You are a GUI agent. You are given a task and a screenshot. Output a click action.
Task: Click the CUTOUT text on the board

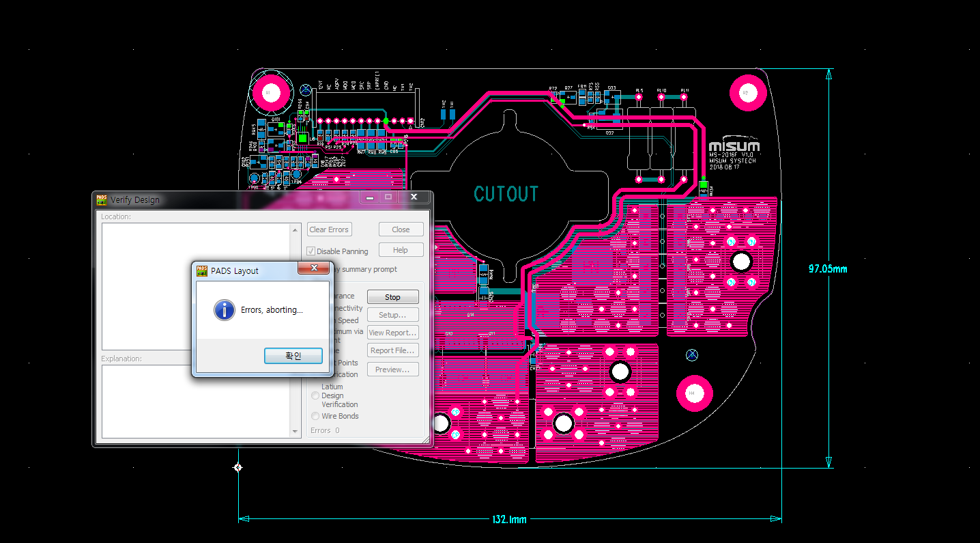point(506,194)
